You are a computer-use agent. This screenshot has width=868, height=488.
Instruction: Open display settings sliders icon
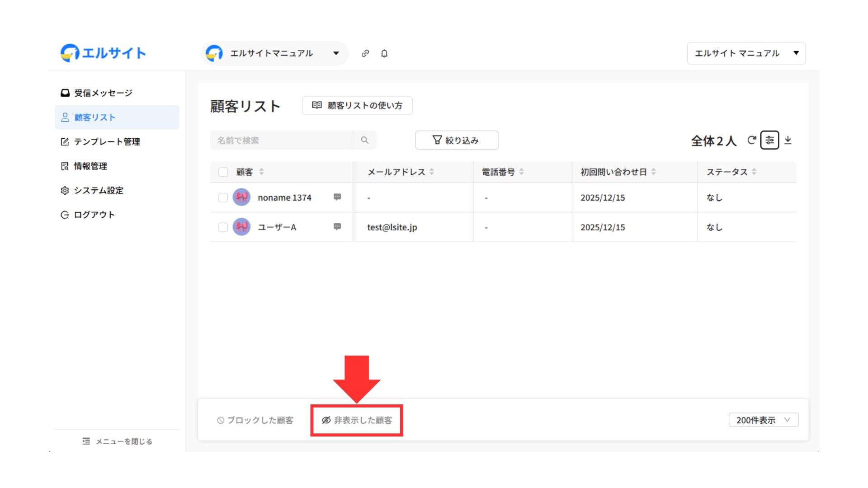tap(769, 141)
